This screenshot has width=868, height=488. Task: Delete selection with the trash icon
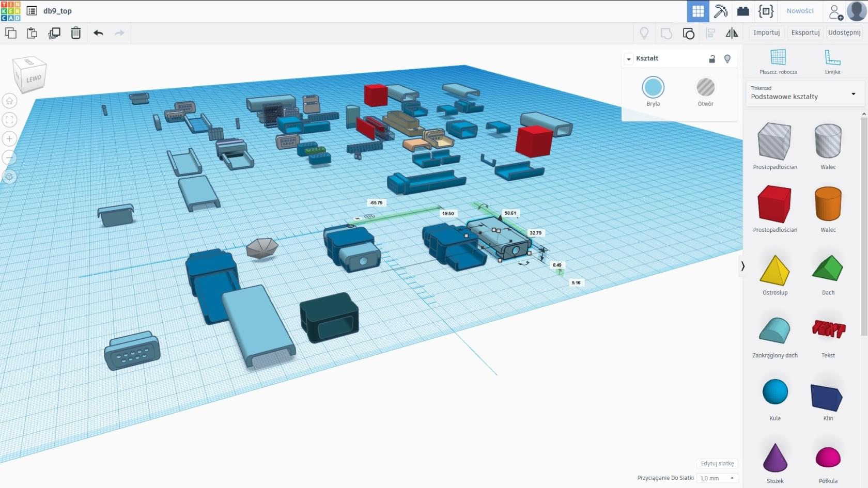76,33
